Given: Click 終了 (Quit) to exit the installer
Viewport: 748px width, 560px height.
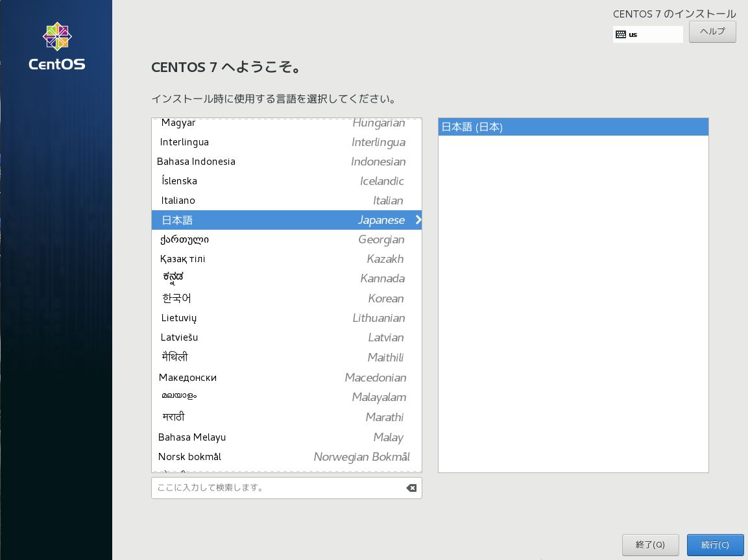Looking at the screenshot, I should [651, 545].
